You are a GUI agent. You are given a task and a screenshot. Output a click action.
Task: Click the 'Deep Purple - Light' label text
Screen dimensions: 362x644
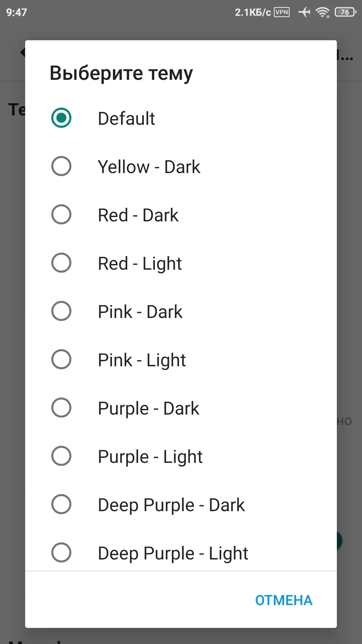click(173, 553)
